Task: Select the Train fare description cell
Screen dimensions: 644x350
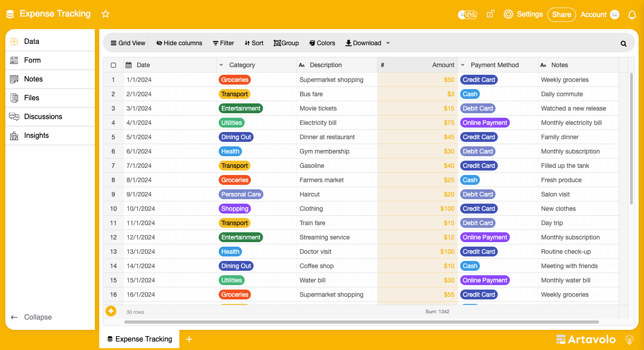Action: tap(337, 223)
